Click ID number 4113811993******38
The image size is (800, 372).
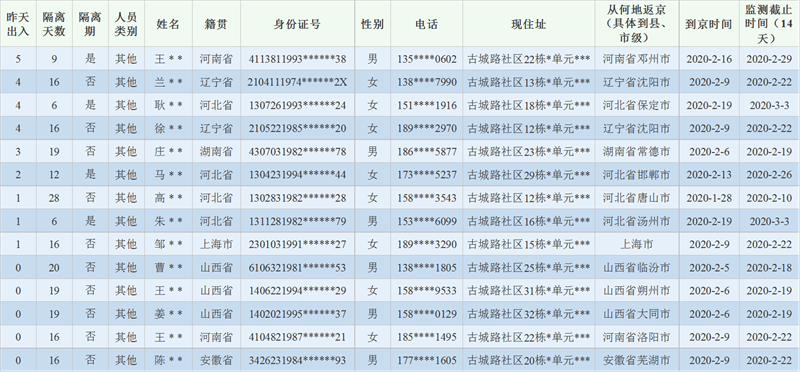297,59
